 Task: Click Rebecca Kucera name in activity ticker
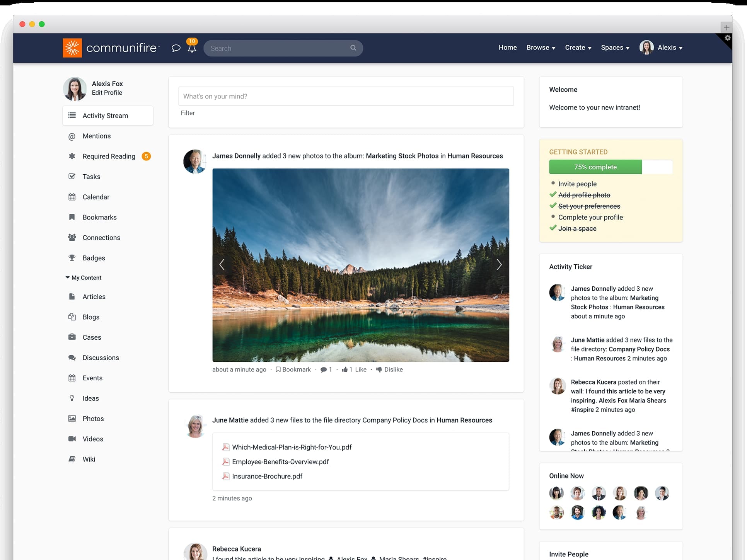click(x=593, y=382)
